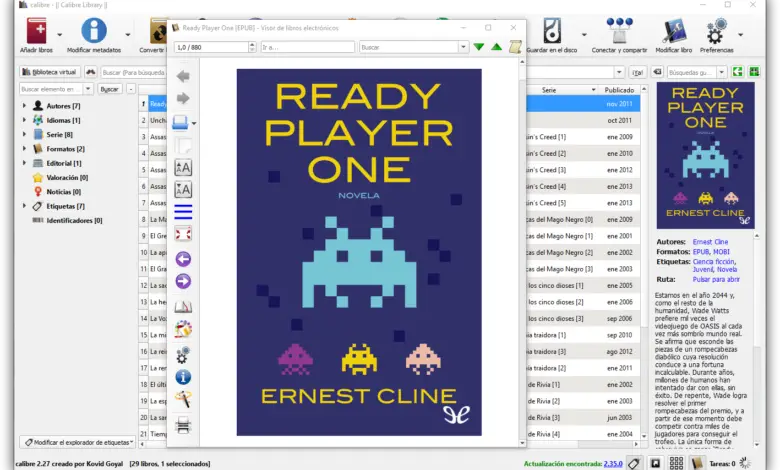Print the ebook with printer icon
The height and width of the screenshot is (470, 780).
(183, 426)
